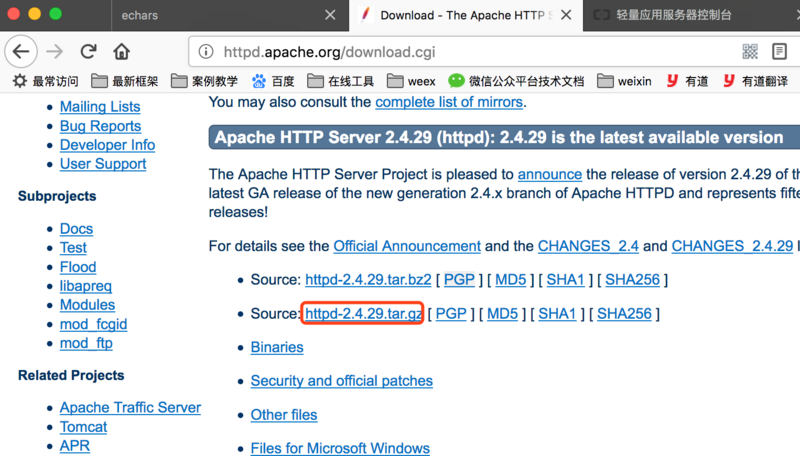Image resolution: width=800 pixels, height=456 pixels.
Task: Close the Download - The Apache HTTP tab
Action: click(566, 15)
